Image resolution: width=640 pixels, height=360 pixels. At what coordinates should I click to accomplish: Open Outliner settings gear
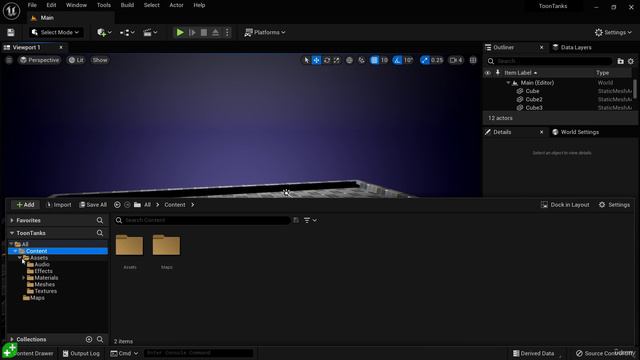(x=631, y=61)
